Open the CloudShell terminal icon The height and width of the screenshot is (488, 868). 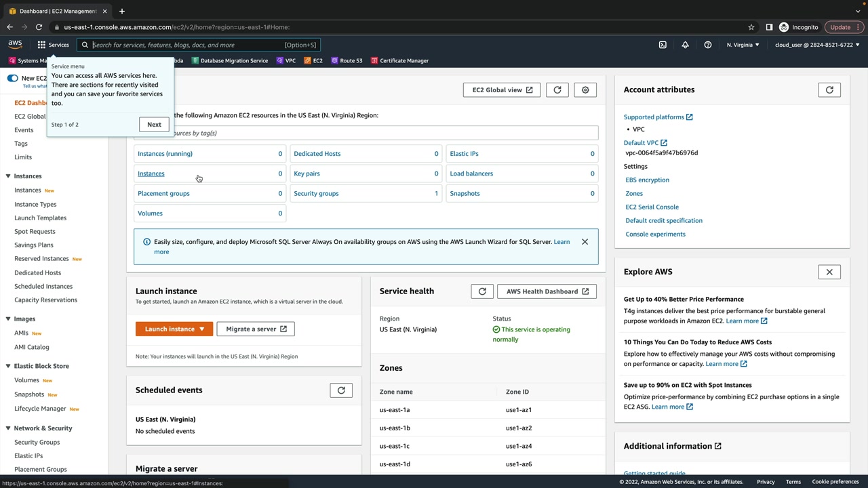click(663, 45)
